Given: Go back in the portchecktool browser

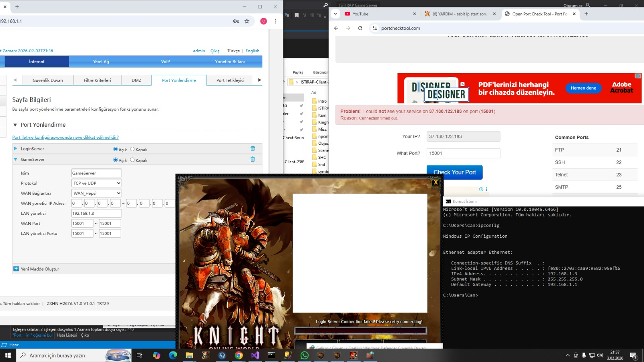Looking at the screenshot, I should [336, 28].
